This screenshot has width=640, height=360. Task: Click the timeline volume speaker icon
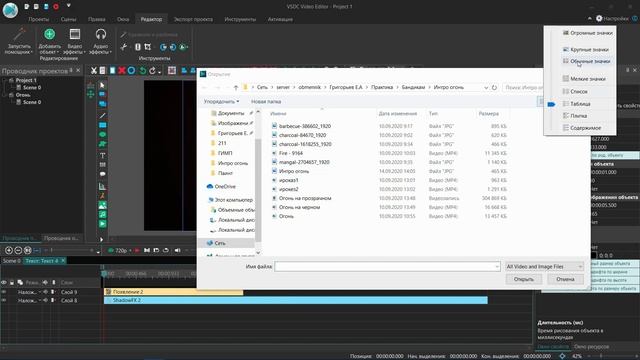178,250
